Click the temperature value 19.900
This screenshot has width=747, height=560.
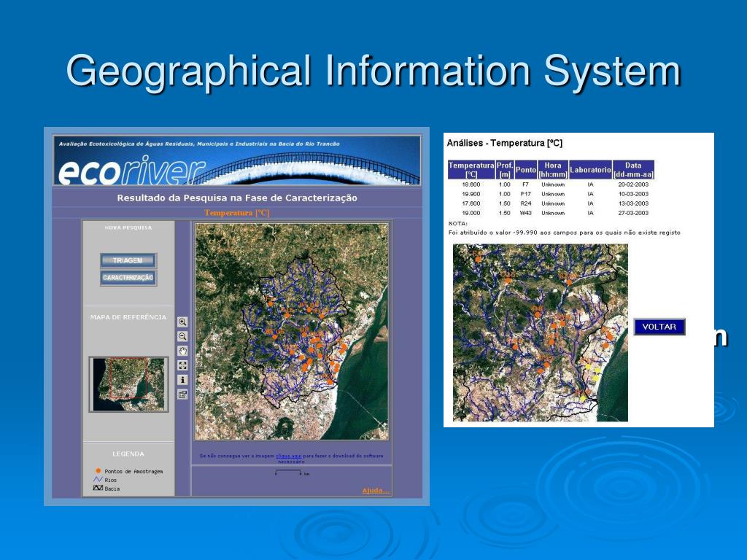(x=471, y=194)
